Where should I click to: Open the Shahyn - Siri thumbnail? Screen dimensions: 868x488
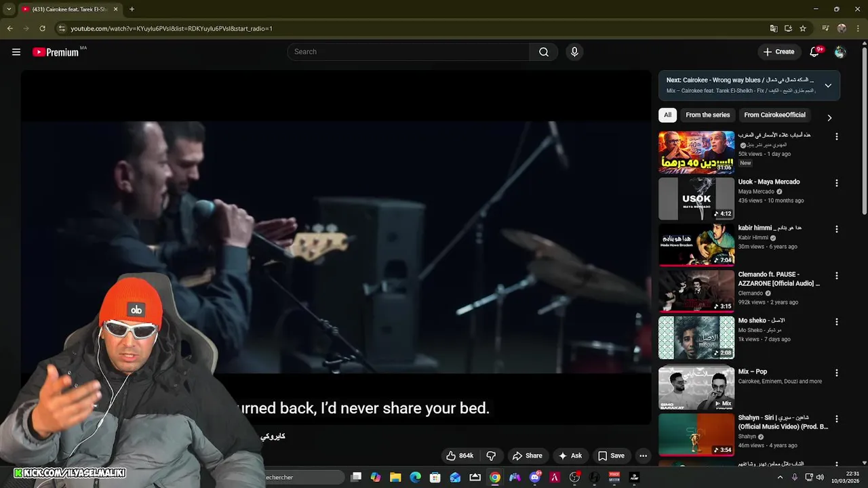(696, 434)
